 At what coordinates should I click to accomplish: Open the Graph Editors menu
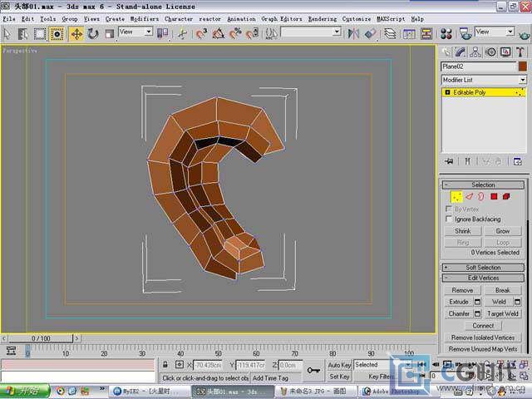click(281, 19)
